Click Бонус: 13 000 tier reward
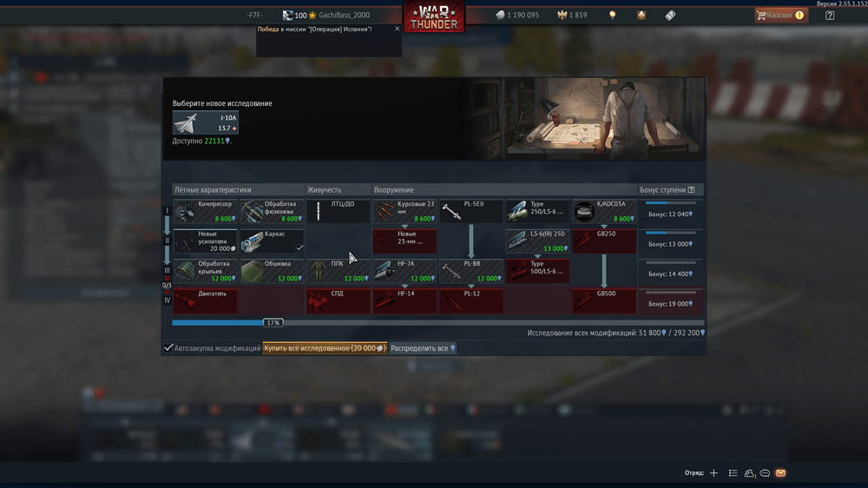The image size is (868, 488). 670,244
